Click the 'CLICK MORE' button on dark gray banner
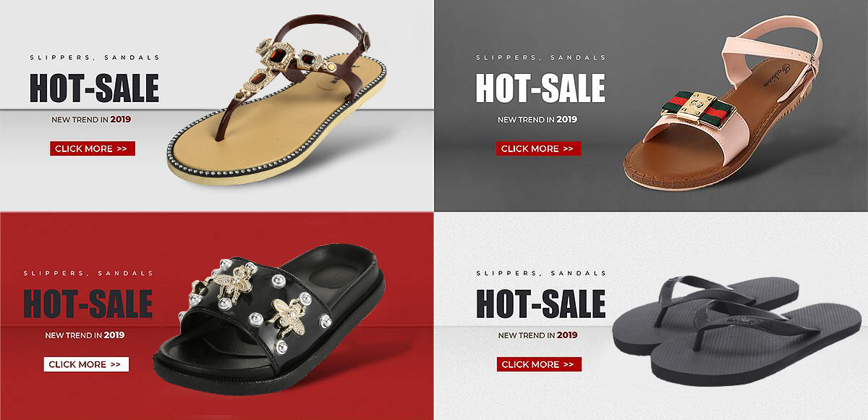The image size is (868, 420). click(x=538, y=148)
